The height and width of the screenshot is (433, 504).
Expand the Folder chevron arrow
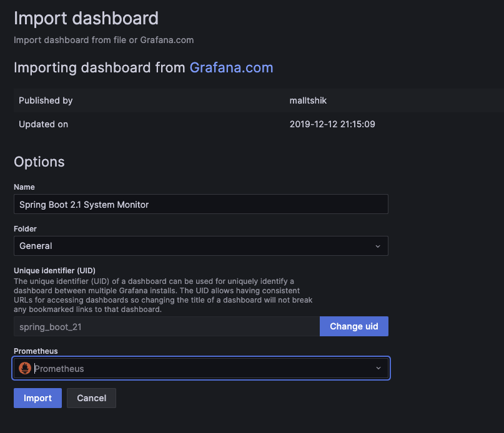point(378,246)
